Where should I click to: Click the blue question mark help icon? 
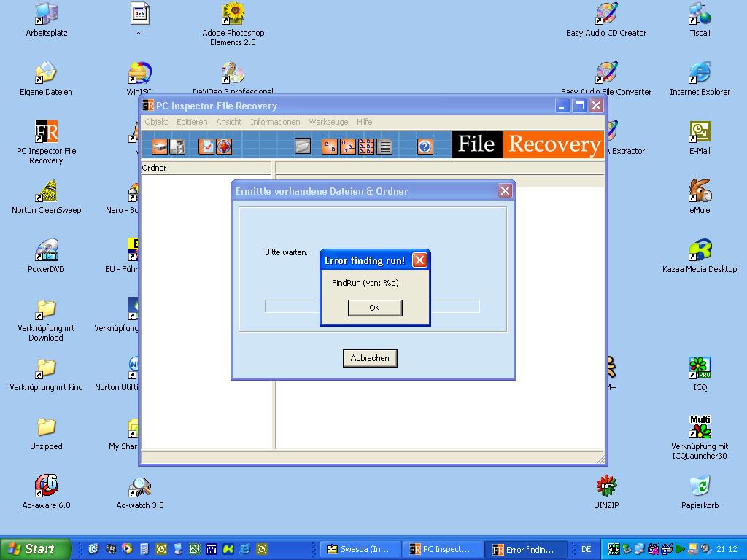[425, 146]
